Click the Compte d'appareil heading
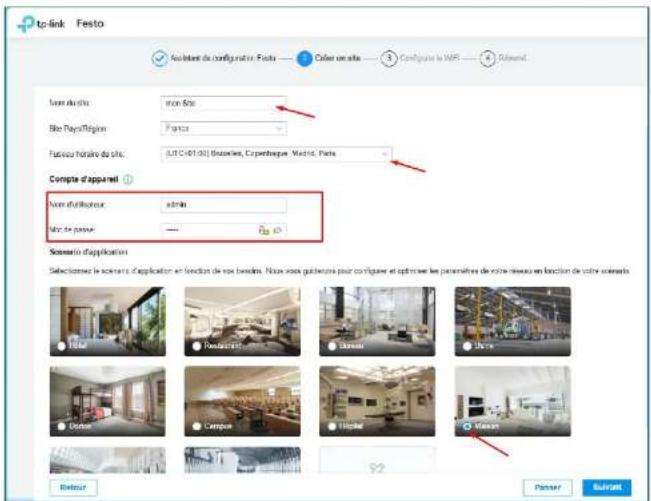Viewport: 651px width, 501px height. [x=83, y=179]
